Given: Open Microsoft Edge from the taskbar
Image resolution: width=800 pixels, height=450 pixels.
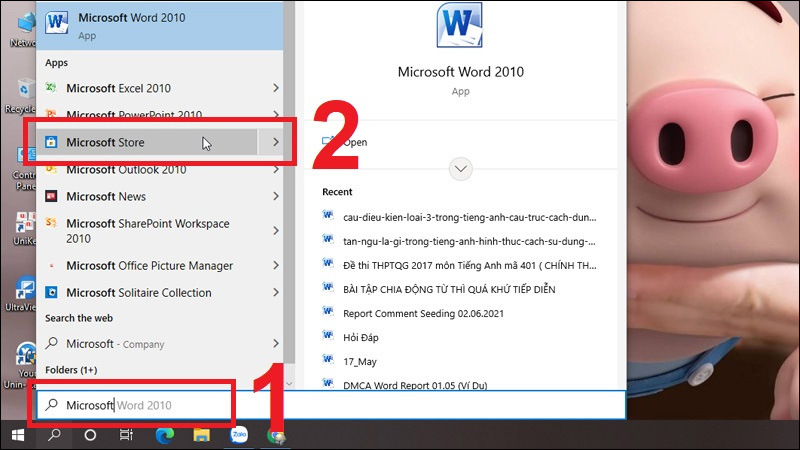Looking at the screenshot, I should [164, 435].
